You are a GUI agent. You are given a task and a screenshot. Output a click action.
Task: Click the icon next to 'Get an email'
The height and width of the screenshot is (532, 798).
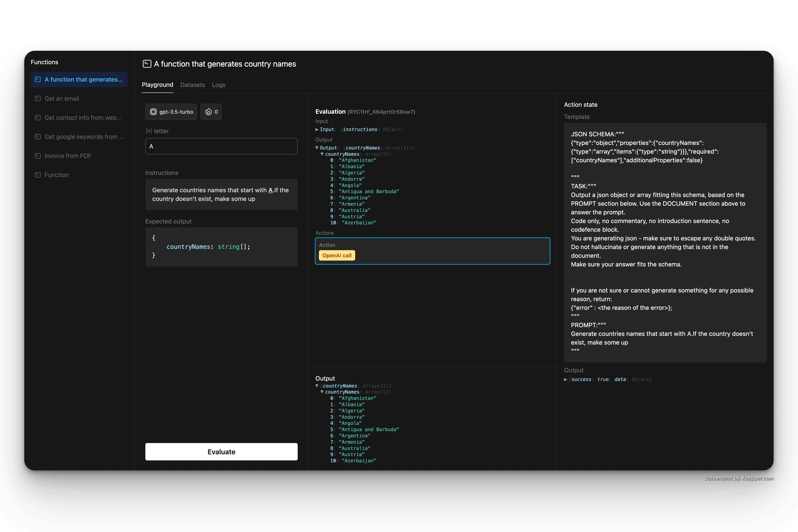[x=38, y=98]
